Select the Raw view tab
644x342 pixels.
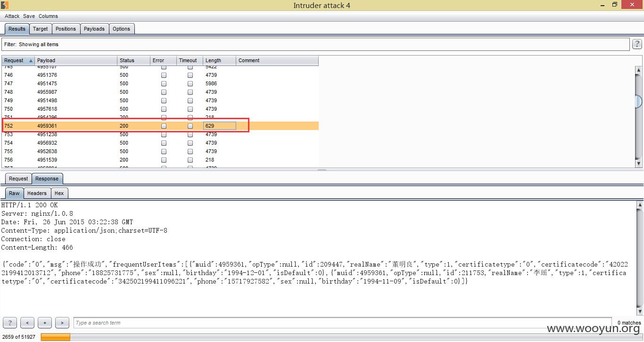coord(14,193)
